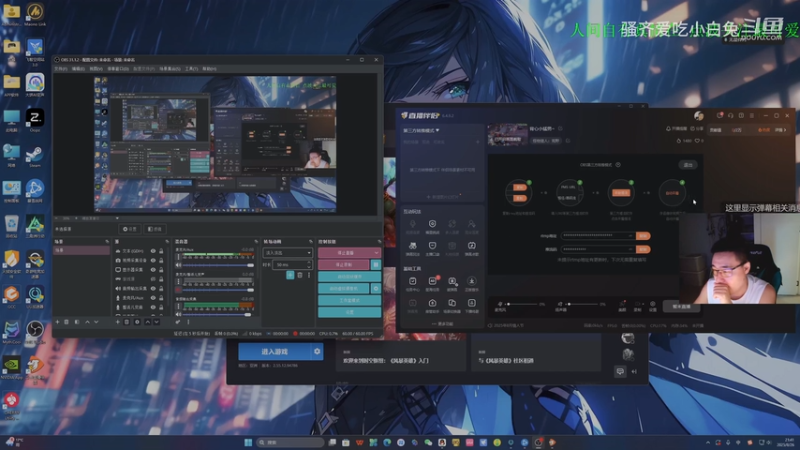Screen dimensions: 800x450
Task: Expand the arrow on 停止直播 button
Action: [x=377, y=253]
